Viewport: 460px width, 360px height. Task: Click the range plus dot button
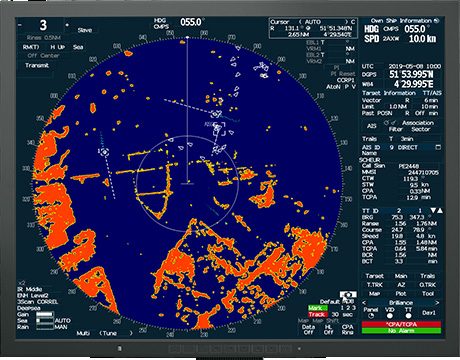[67, 25]
